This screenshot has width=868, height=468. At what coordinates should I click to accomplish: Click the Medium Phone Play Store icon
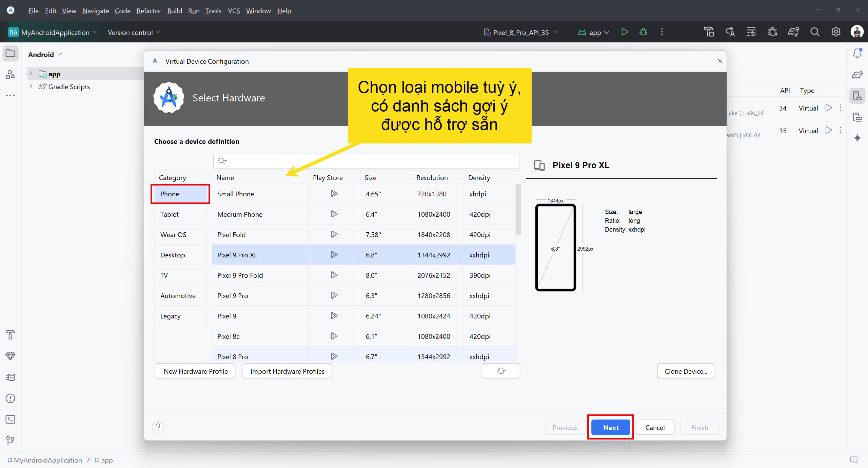(x=334, y=214)
